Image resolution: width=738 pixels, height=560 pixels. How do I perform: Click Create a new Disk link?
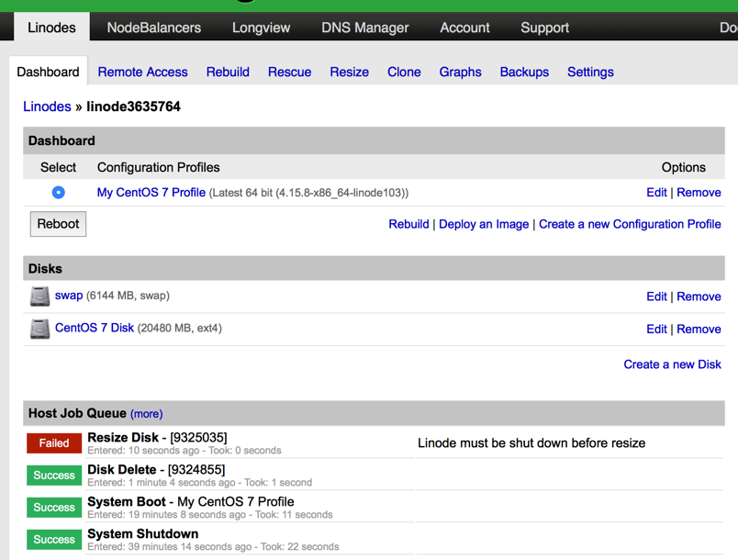672,364
